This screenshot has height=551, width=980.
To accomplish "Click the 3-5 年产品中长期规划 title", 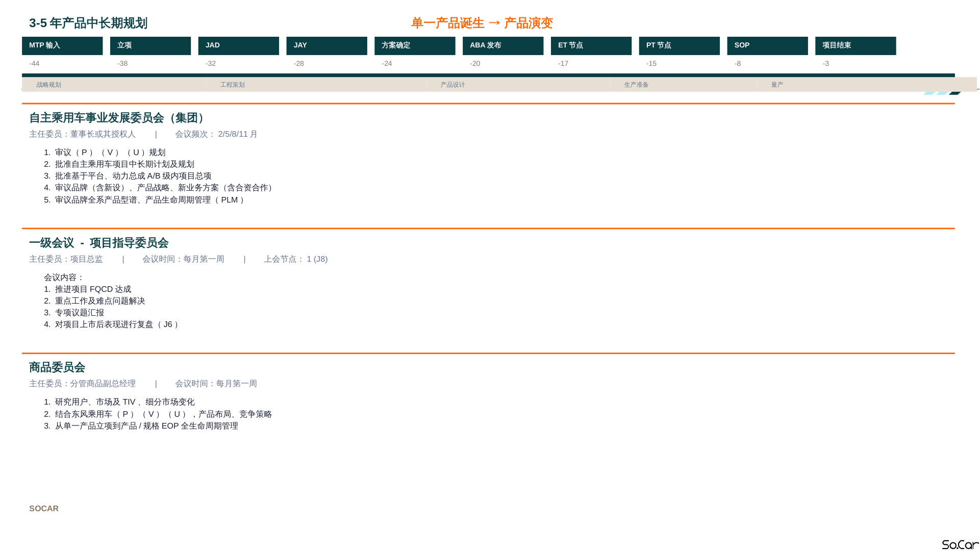I will click(x=88, y=23).
